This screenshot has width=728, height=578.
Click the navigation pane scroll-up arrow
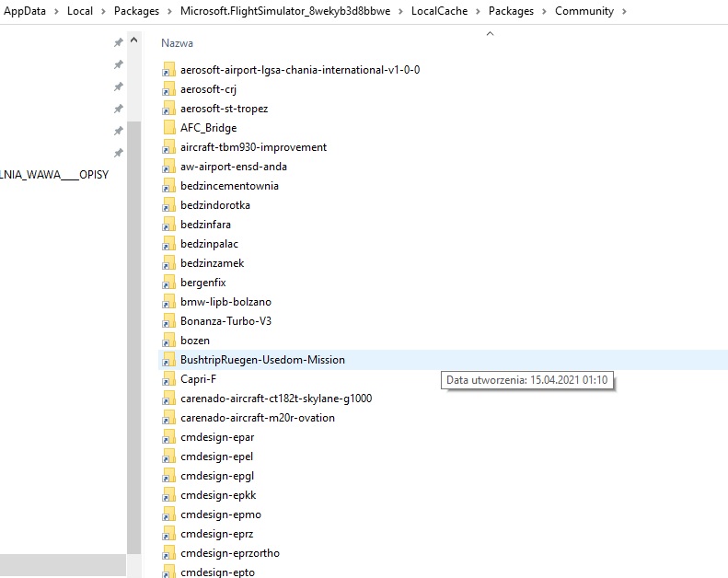coord(133,40)
